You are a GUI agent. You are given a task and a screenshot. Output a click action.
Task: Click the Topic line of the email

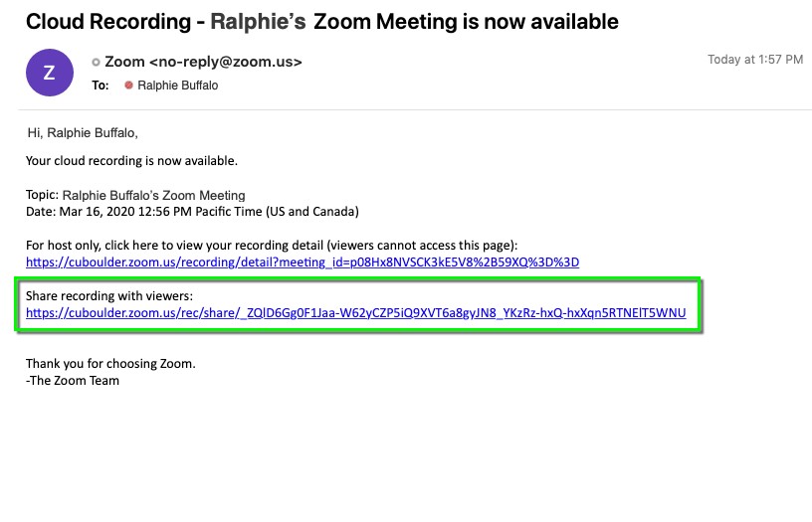click(135, 196)
